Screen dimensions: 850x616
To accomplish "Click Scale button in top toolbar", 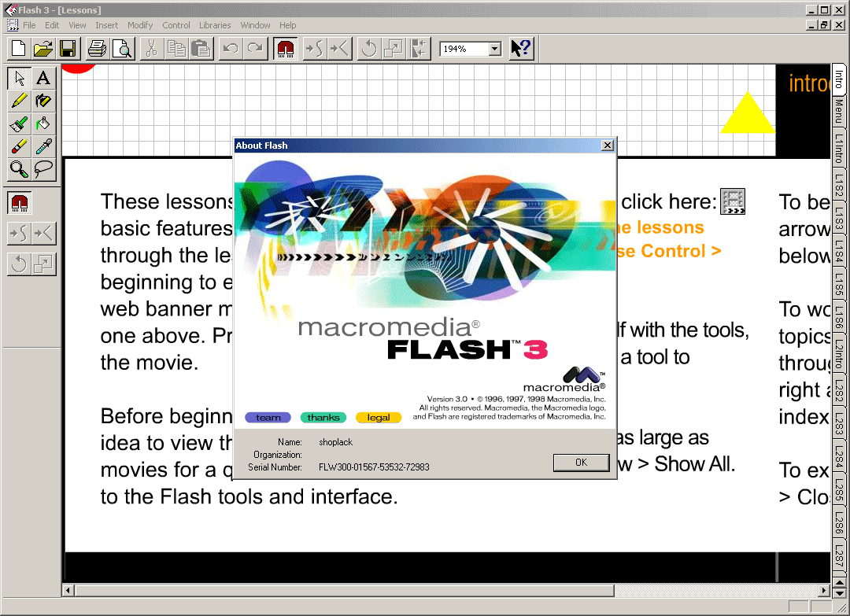I will coord(394,49).
